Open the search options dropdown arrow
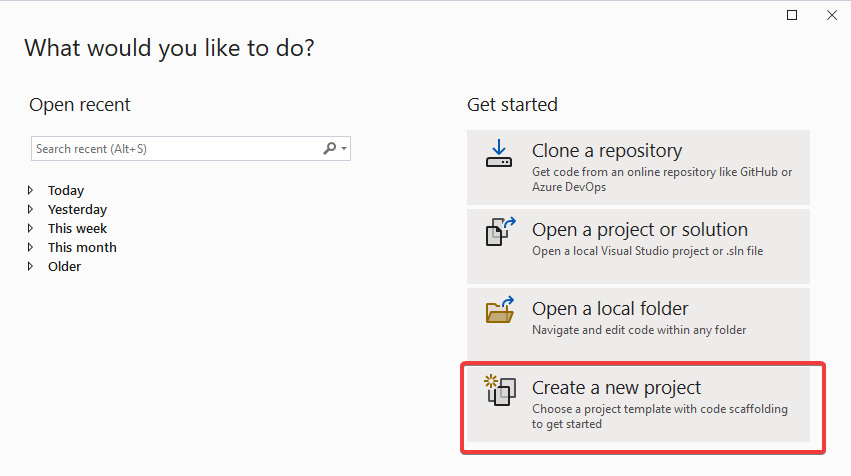Image resolution: width=851 pixels, height=476 pixels. click(344, 149)
